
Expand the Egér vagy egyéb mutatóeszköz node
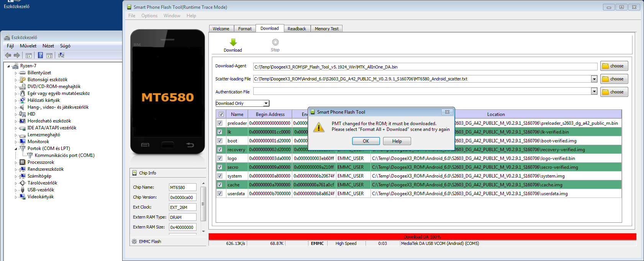tap(16, 93)
